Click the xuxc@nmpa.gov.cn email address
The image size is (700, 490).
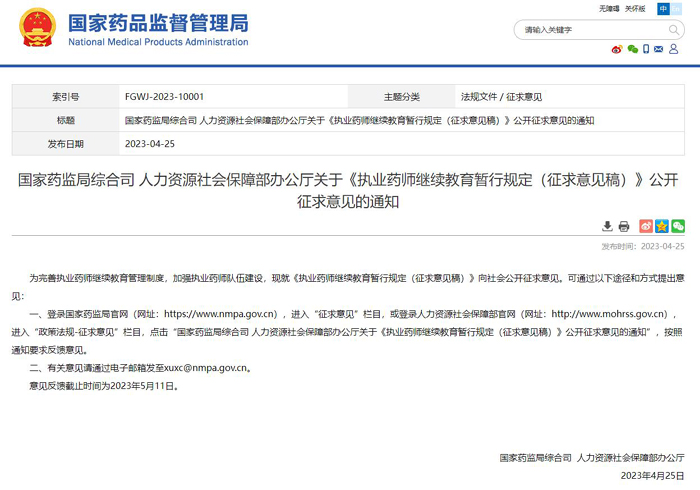pos(205,368)
